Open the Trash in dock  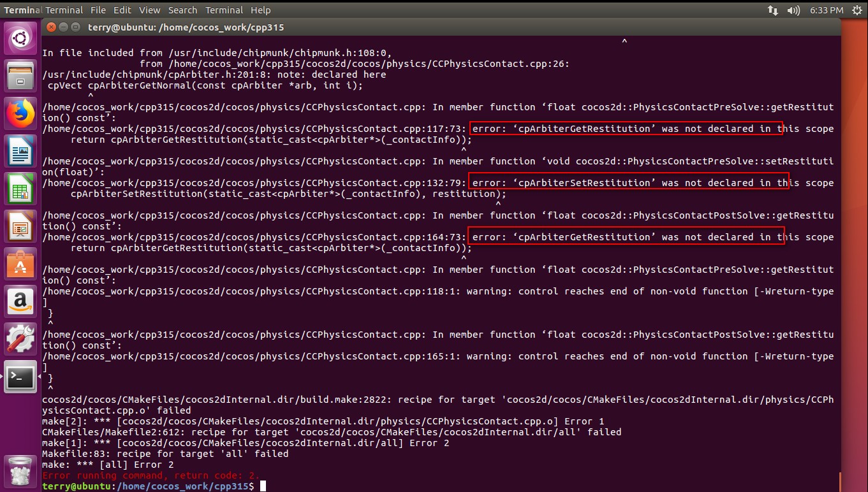20,470
